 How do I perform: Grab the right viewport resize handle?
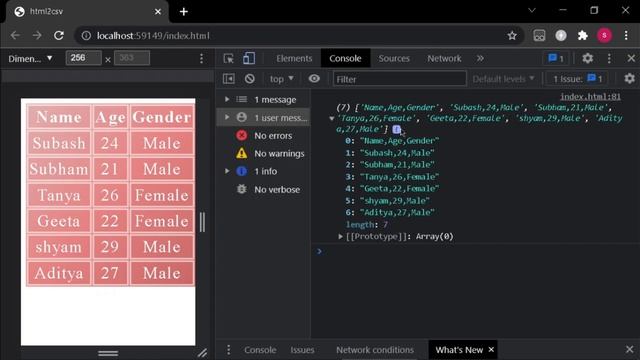pyautogui.click(x=202, y=222)
